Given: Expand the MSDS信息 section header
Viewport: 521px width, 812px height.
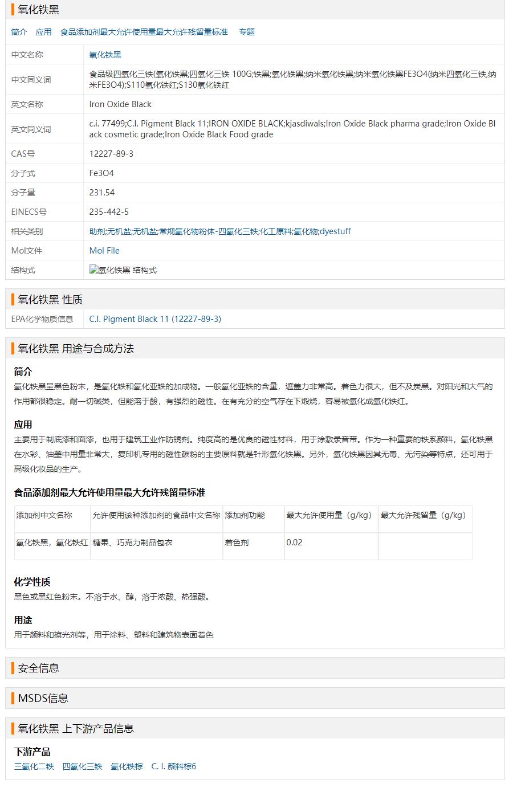Looking at the screenshot, I should pyautogui.click(x=43, y=698).
